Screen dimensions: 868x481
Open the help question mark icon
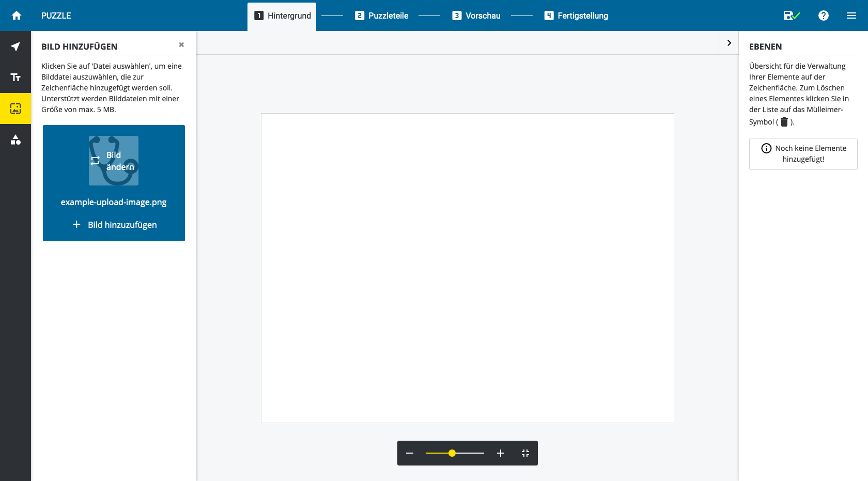(824, 15)
